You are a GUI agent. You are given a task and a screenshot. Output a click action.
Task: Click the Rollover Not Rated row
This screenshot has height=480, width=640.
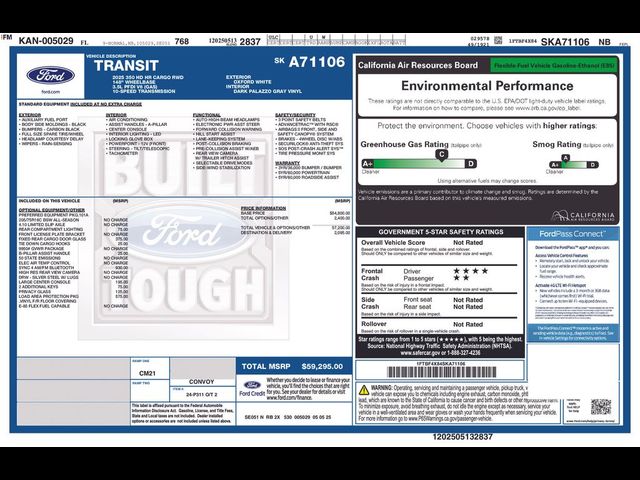coord(422,324)
